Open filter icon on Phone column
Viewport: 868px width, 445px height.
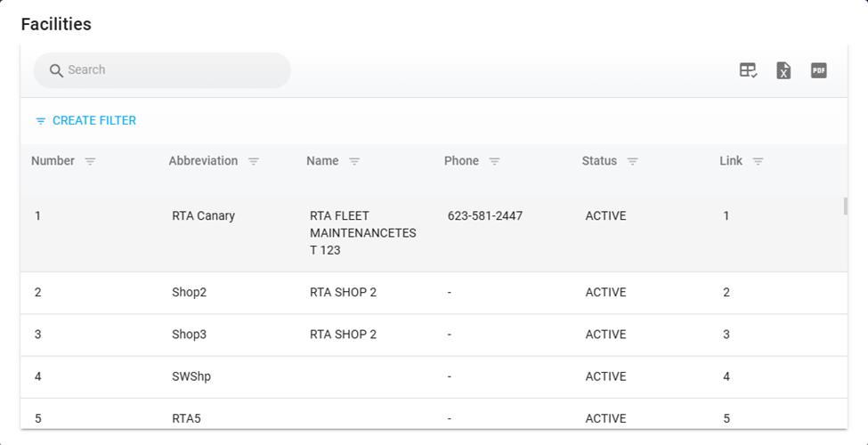tap(494, 161)
